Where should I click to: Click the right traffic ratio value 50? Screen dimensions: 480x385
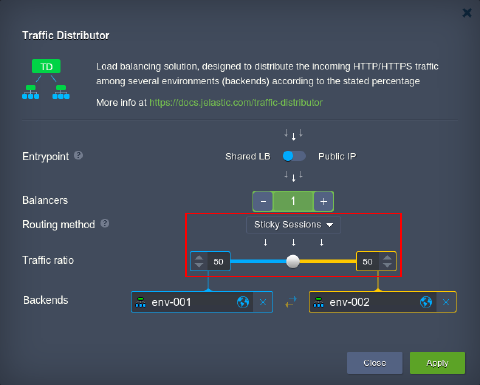pyautogui.click(x=367, y=262)
